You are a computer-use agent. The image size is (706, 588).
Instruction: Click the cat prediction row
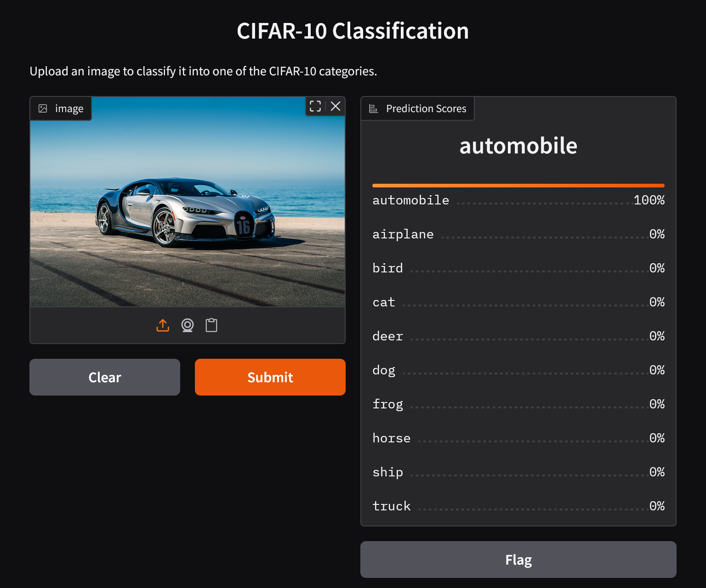tap(518, 302)
